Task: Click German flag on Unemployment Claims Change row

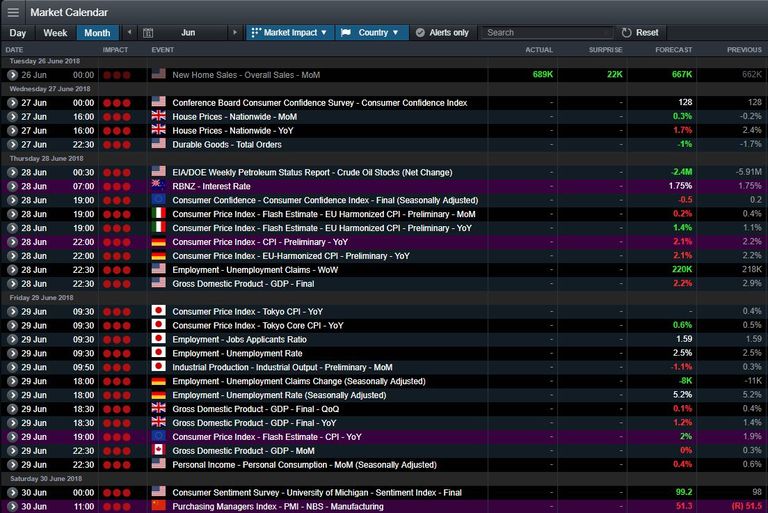Action: (158, 381)
